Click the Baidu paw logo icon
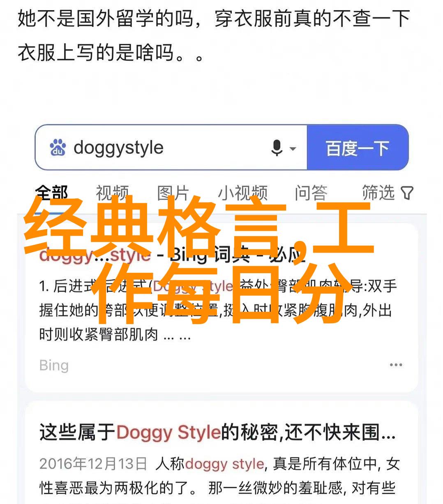 tap(58, 148)
